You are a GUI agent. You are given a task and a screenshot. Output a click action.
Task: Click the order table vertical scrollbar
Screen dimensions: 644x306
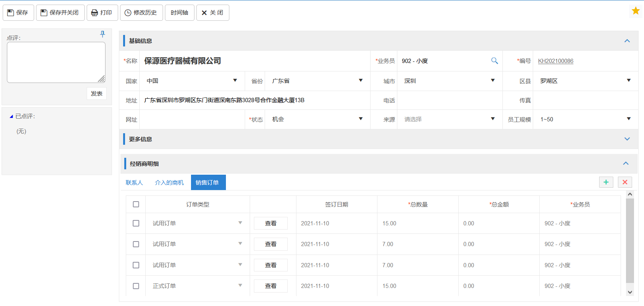tap(630, 242)
